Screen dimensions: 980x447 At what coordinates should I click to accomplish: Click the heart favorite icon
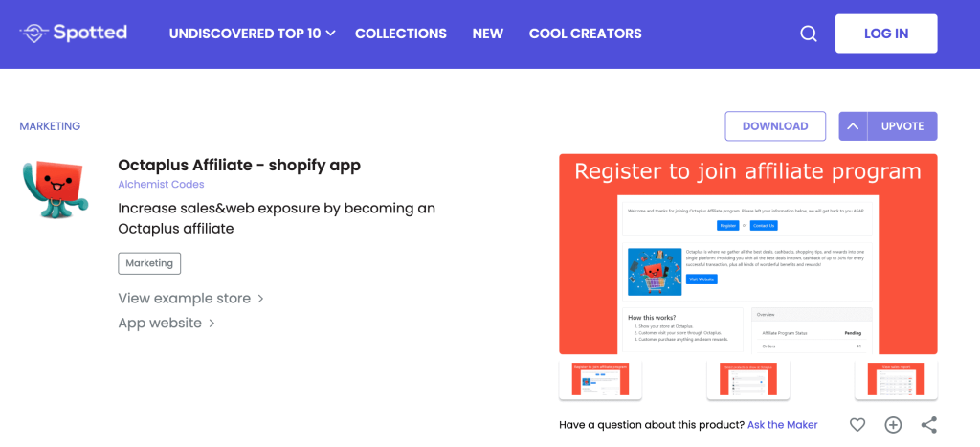point(857,425)
